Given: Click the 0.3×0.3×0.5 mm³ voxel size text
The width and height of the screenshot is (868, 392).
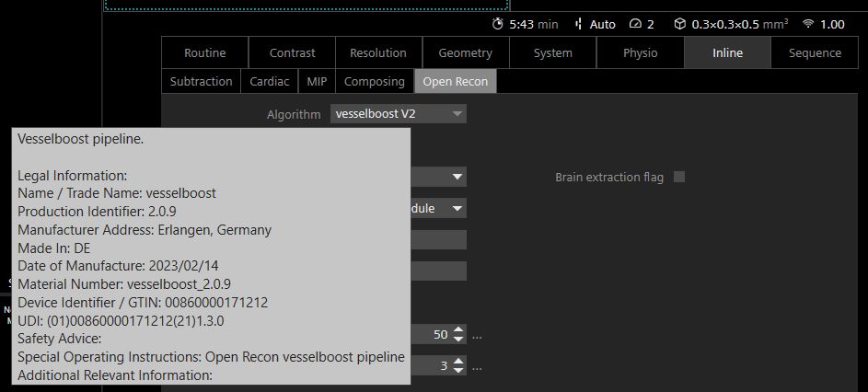Looking at the screenshot, I should tap(740, 24).
